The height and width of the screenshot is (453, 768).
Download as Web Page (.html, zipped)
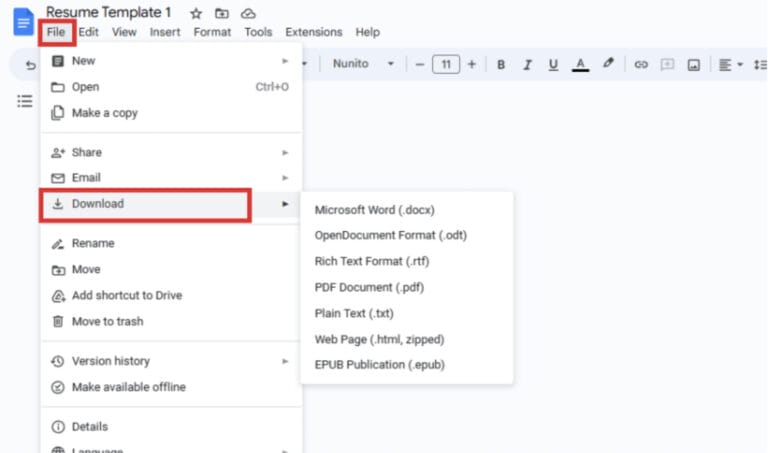(407, 339)
